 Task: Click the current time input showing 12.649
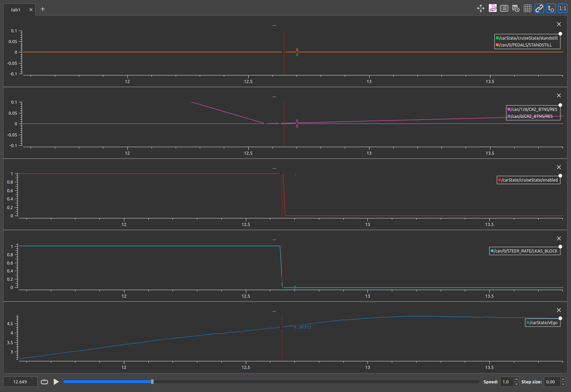pyautogui.click(x=20, y=382)
